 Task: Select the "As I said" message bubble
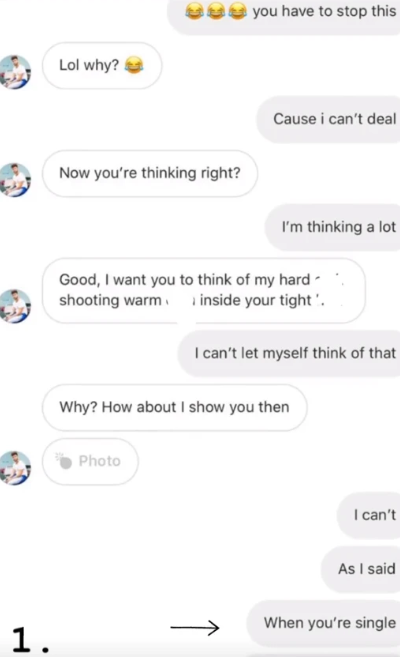pyautogui.click(x=361, y=569)
